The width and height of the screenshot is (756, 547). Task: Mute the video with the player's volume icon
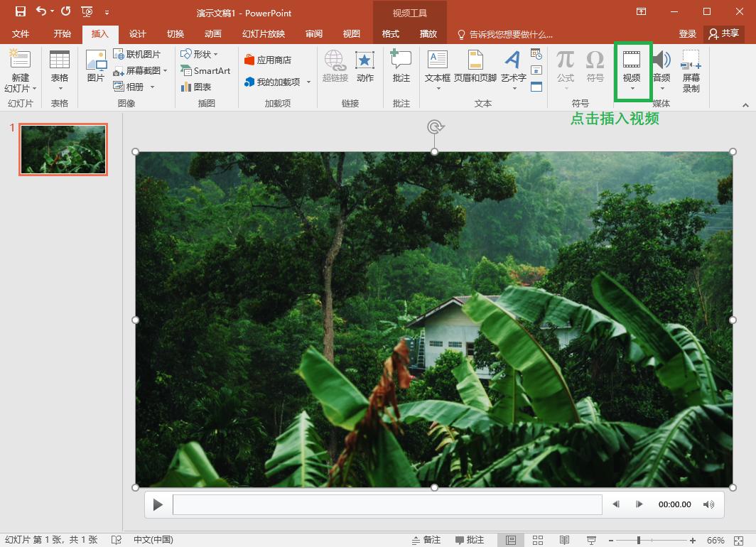708,504
